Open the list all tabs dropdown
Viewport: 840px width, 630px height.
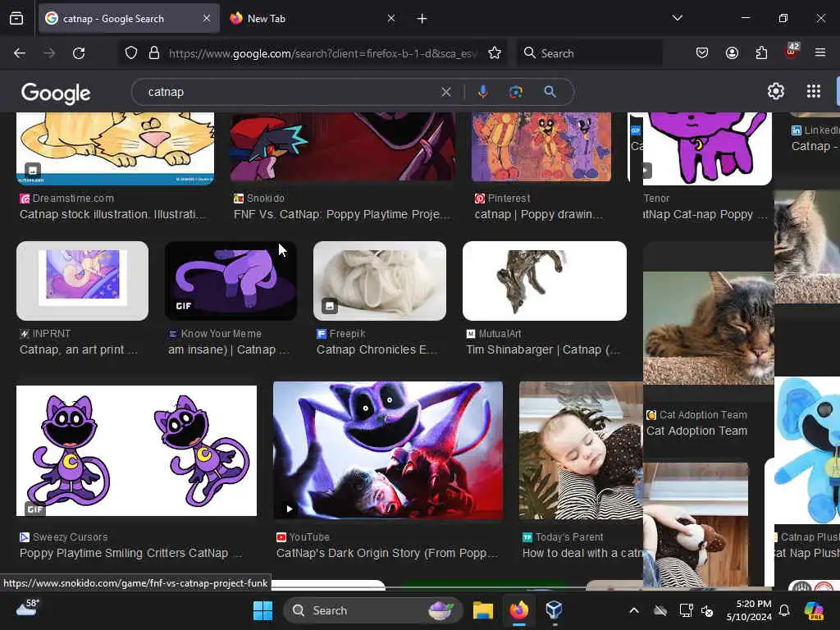click(678, 18)
